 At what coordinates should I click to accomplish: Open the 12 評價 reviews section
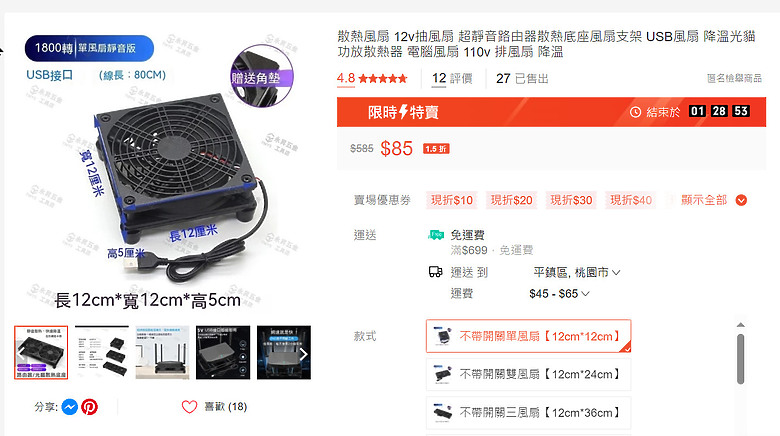pyautogui.click(x=452, y=79)
